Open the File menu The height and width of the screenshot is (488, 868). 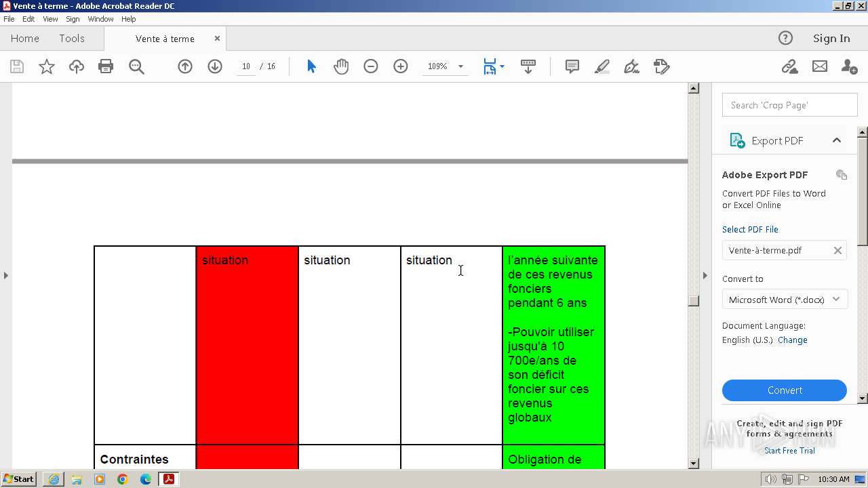[x=9, y=19]
